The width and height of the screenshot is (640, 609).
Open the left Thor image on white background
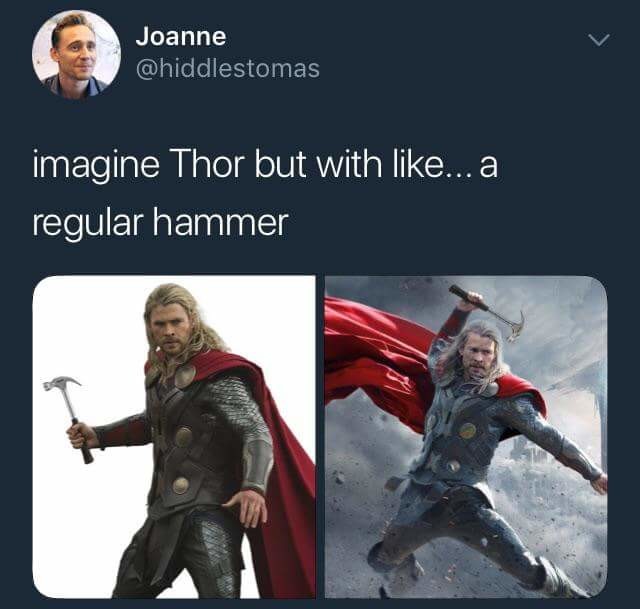pyautogui.click(x=174, y=437)
